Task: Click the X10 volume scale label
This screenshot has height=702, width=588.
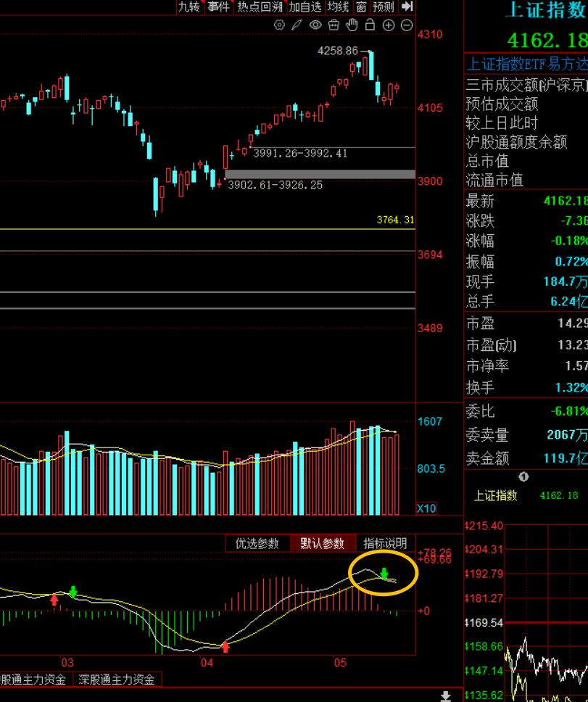Action: point(426,508)
